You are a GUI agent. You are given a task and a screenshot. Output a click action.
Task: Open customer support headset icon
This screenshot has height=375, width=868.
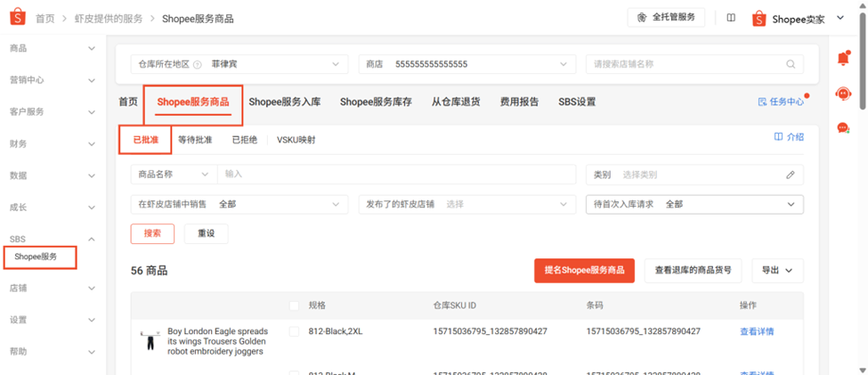843,94
